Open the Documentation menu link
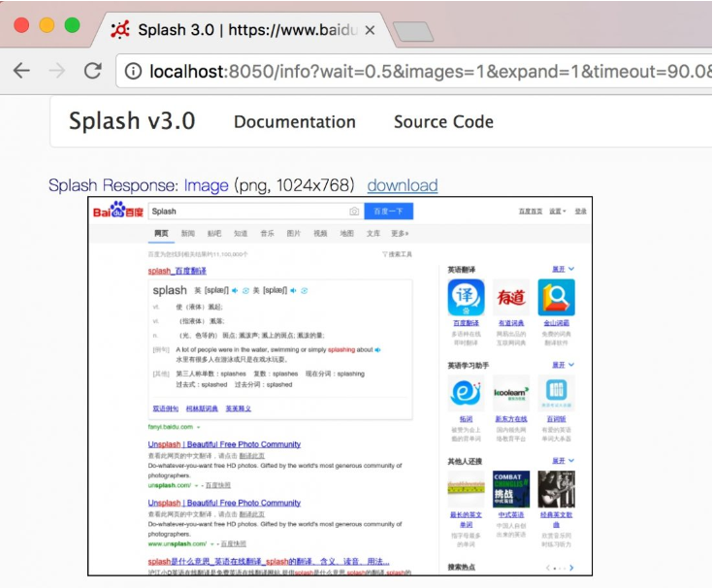The image size is (713, 588). click(295, 122)
